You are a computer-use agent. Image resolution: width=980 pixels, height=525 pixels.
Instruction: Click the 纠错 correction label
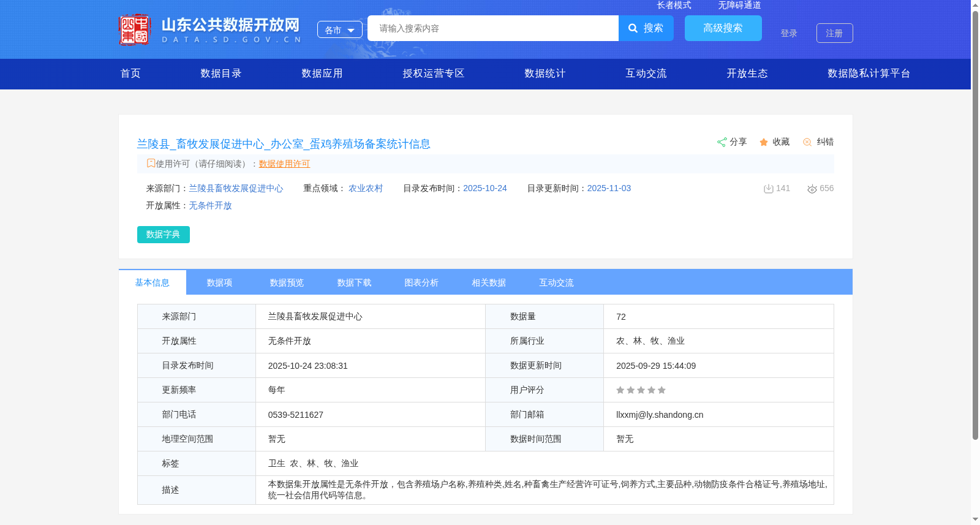pyautogui.click(x=825, y=142)
